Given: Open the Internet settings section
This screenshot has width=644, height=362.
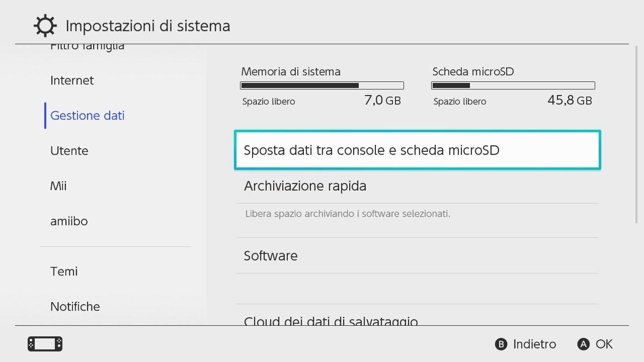Looking at the screenshot, I should [72, 80].
